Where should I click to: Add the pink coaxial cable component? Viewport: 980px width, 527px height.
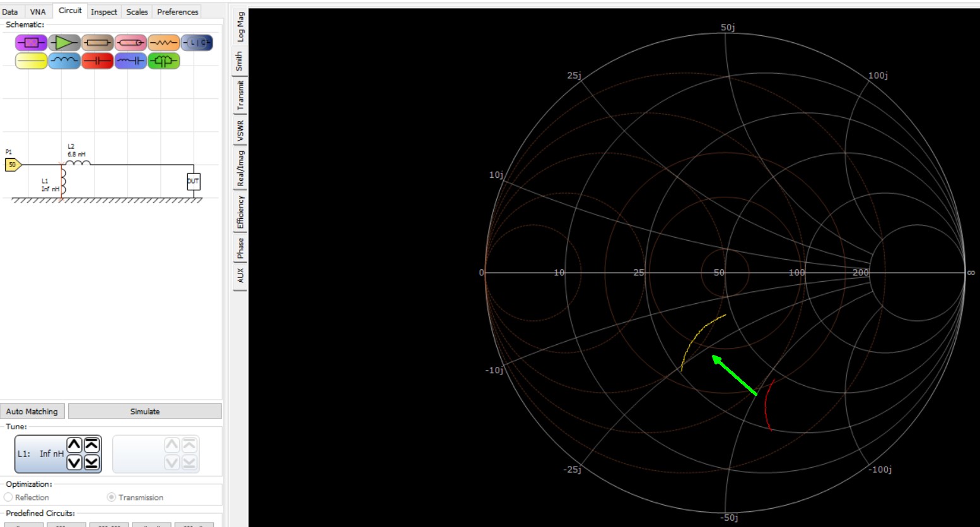click(x=131, y=43)
